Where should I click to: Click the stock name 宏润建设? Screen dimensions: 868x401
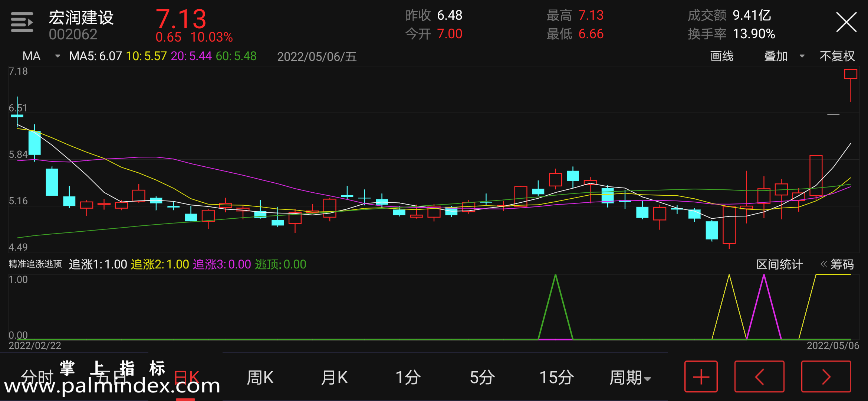pos(81,17)
